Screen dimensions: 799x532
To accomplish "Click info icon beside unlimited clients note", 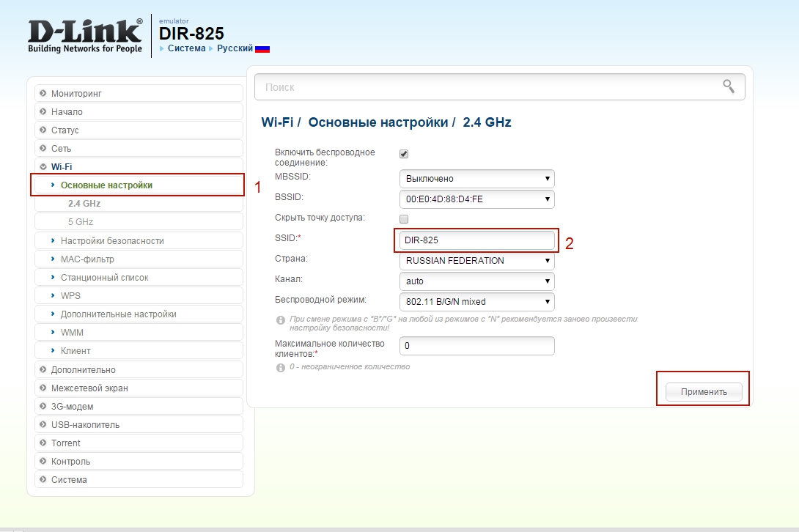I will pos(280,367).
